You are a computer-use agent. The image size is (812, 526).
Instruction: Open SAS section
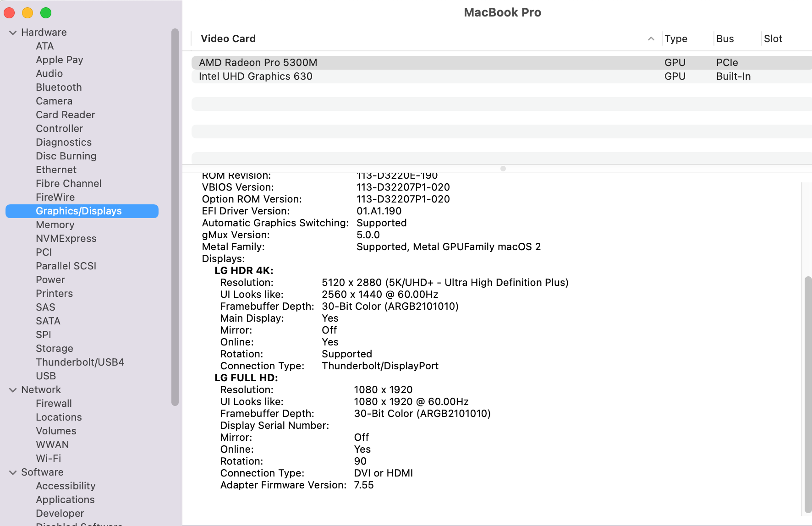[x=45, y=307]
